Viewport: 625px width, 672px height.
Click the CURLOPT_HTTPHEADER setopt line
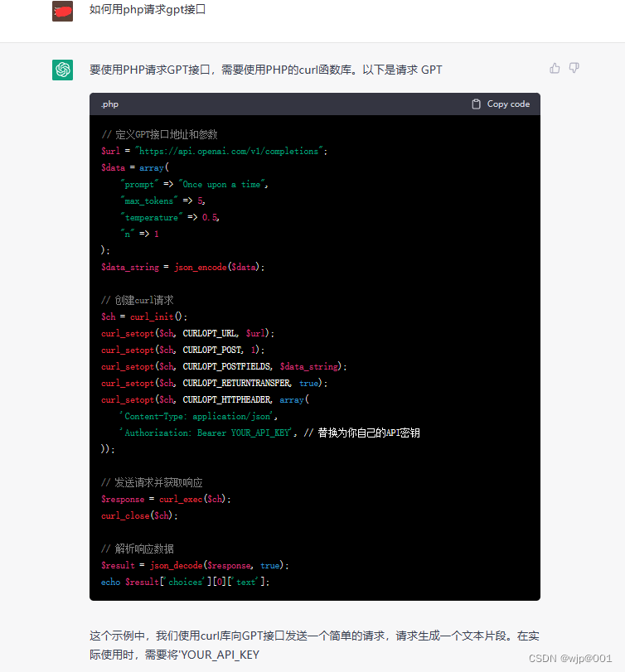(x=205, y=400)
